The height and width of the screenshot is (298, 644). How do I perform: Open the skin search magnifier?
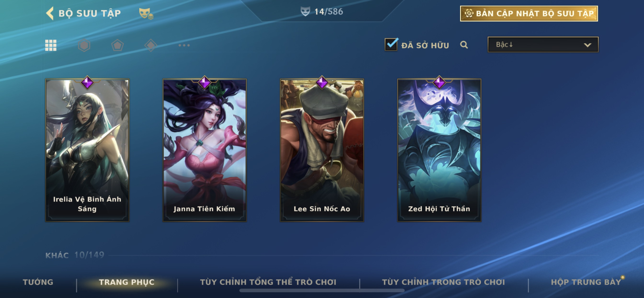click(x=464, y=45)
